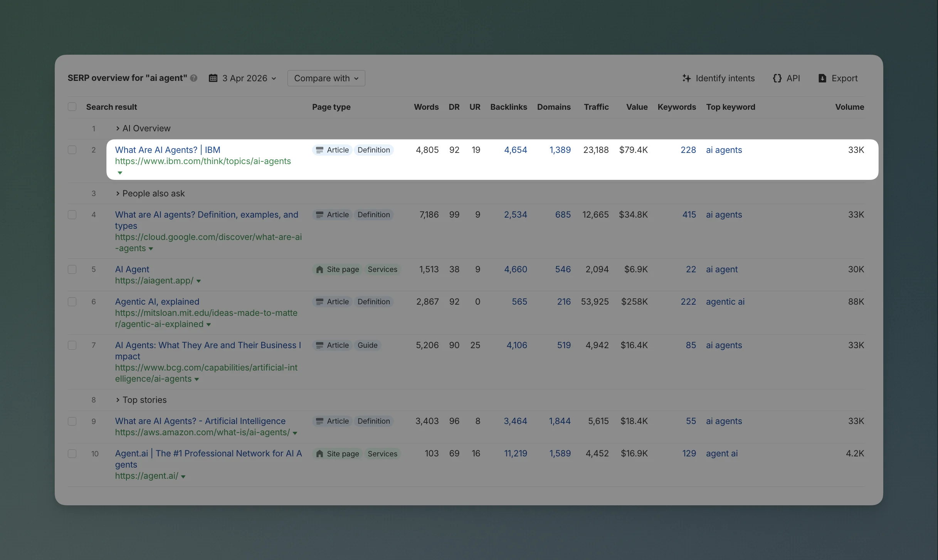The image size is (938, 560).
Task: Click the help icon next to SERP overview title
Action: [194, 78]
